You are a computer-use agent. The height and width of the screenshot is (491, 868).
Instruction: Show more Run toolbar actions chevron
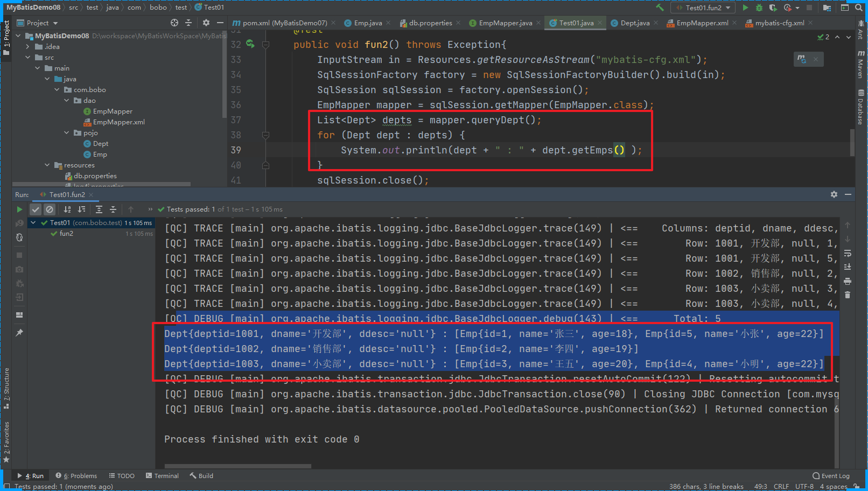coord(150,209)
